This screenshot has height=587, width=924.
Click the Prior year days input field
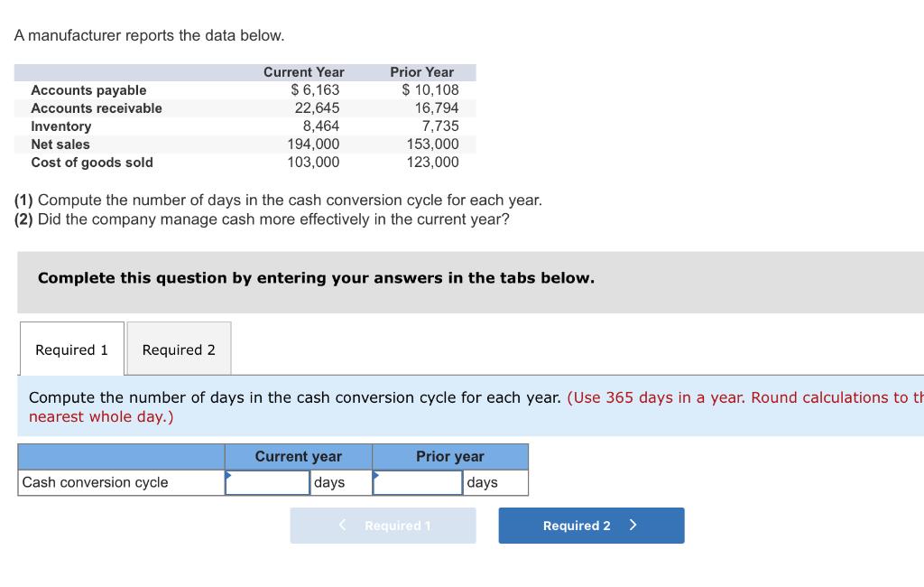(418, 482)
